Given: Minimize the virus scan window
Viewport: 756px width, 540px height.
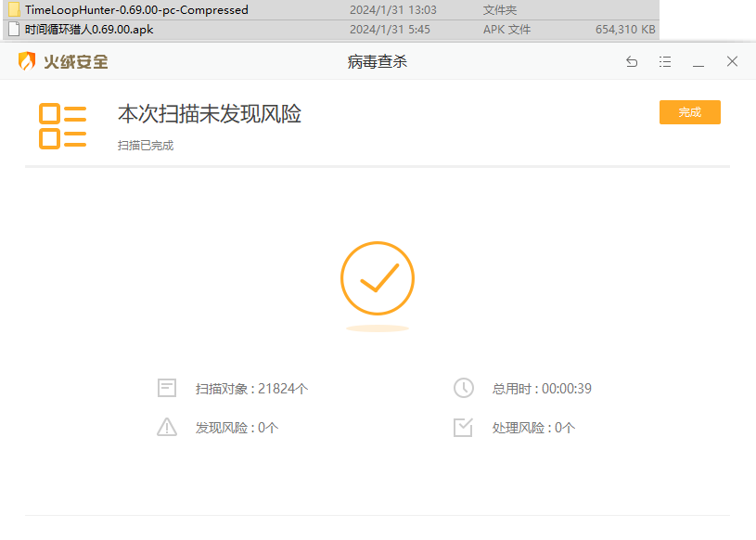Looking at the screenshot, I should (698, 62).
